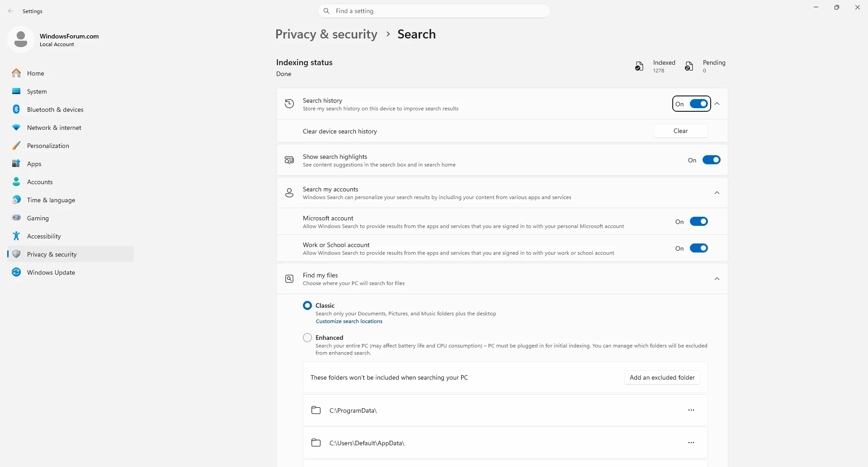This screenshot has width=868, height=467.
Task: Collapse the Search my accounts chevron
Action: click(x=717, y=193)
